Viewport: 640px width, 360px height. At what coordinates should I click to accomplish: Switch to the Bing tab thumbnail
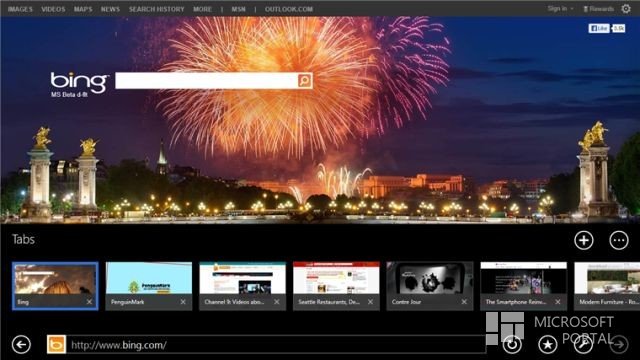[55, 286]
